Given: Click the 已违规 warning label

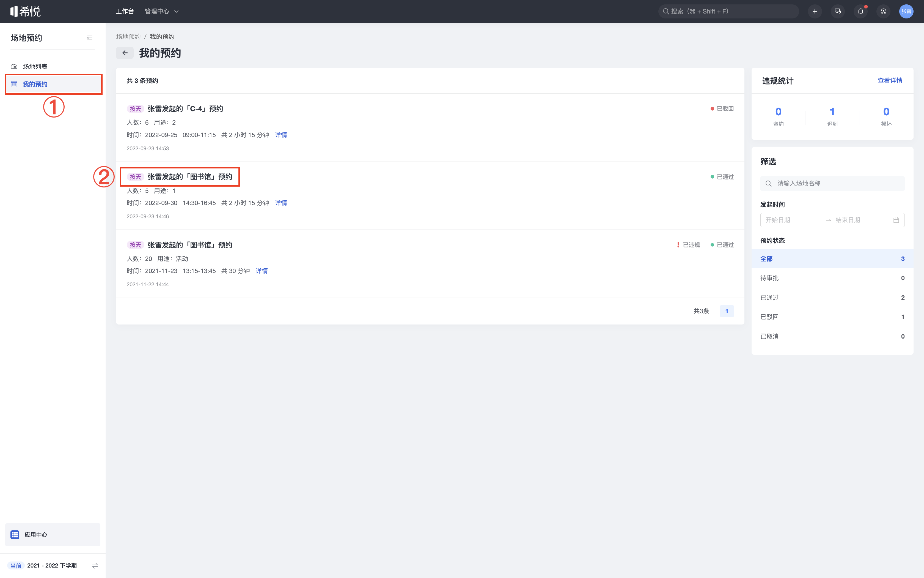Looking at the screenshot, I should coord(688,245).
